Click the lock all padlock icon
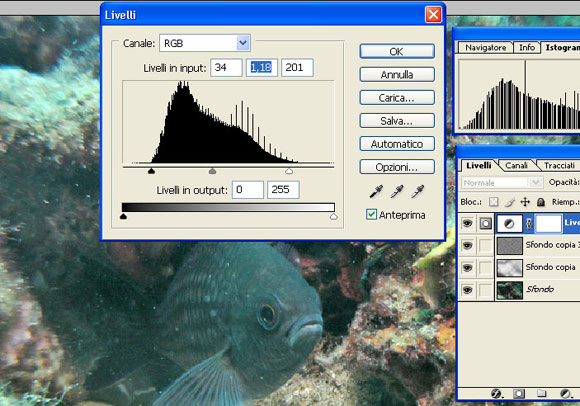 (541, 202)
